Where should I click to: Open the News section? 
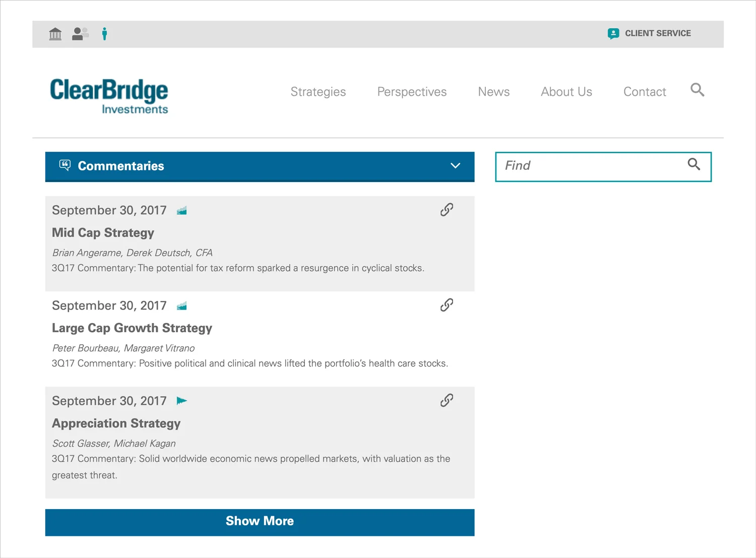click(493, 92)
